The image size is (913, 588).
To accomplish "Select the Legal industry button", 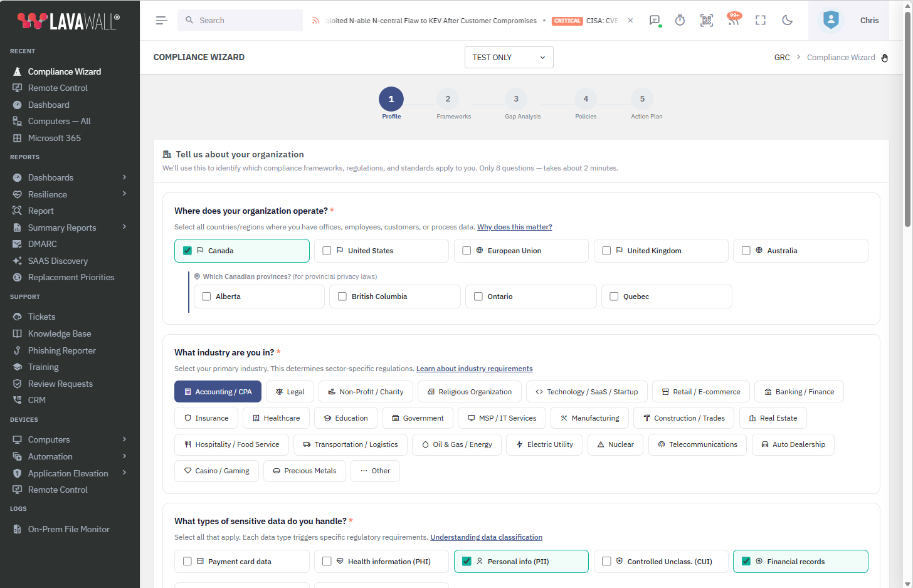I will point(290,392).
